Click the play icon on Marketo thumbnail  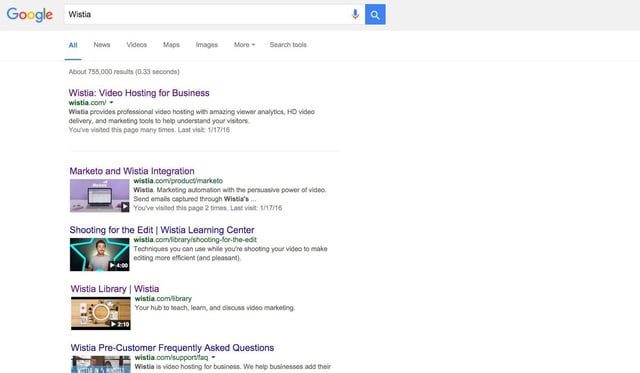125,207
